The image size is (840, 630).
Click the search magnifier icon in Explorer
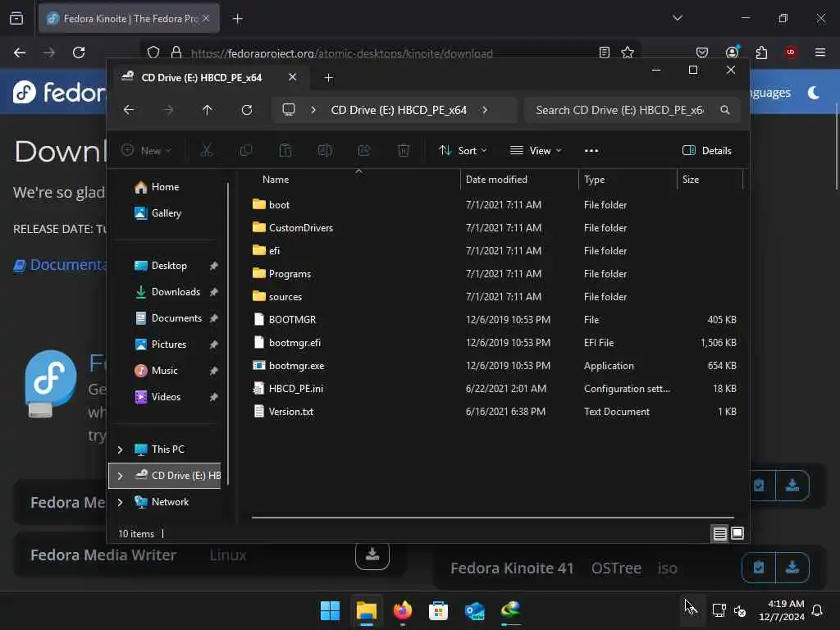(725, 110)
